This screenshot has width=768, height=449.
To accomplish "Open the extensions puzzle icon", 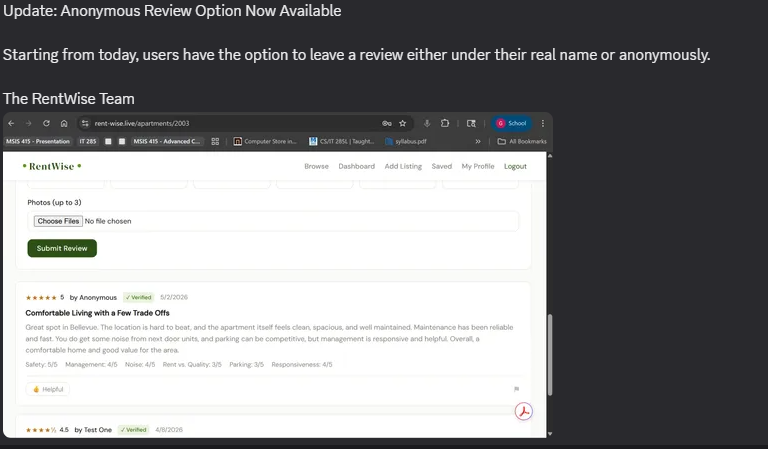I will point(445,123).
